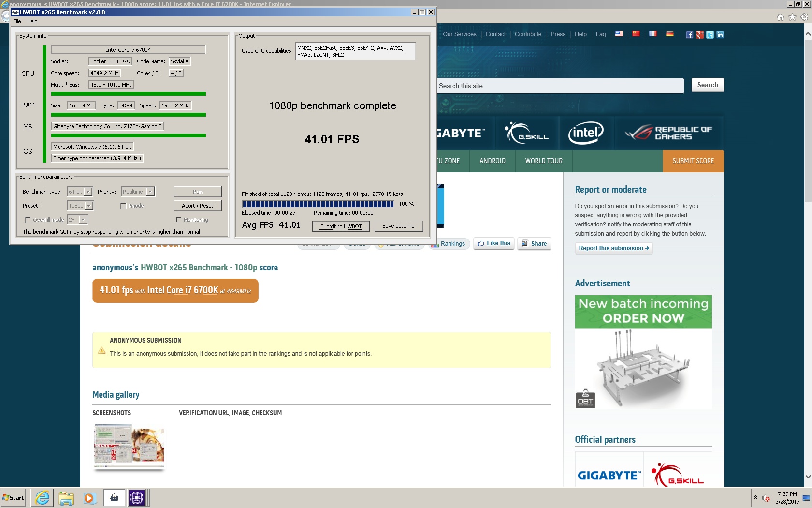The height and width of the screenshot is (508, 812).
Task: Click the disabled Run button
Action: point(198,192)
